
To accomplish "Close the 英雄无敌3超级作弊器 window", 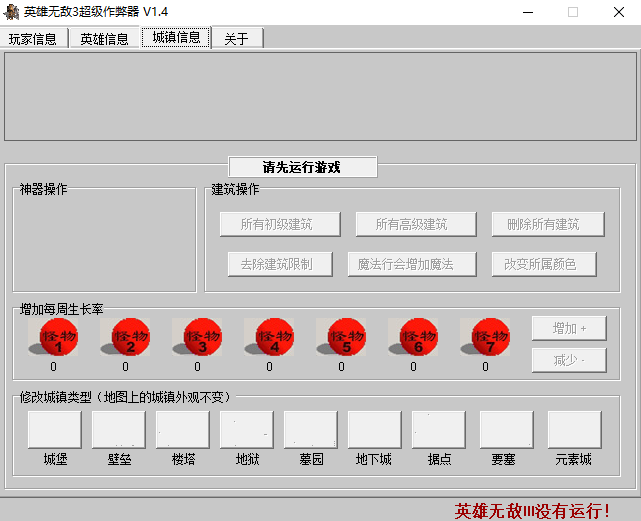I will click(619, 12).
